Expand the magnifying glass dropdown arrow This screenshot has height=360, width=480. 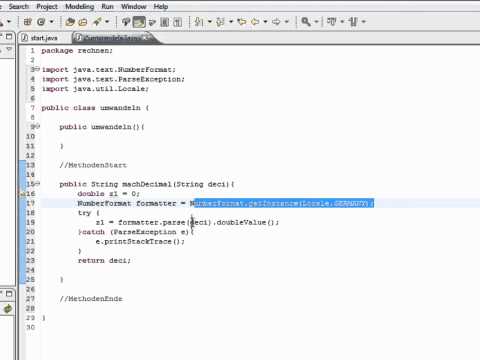coord(316,22)
